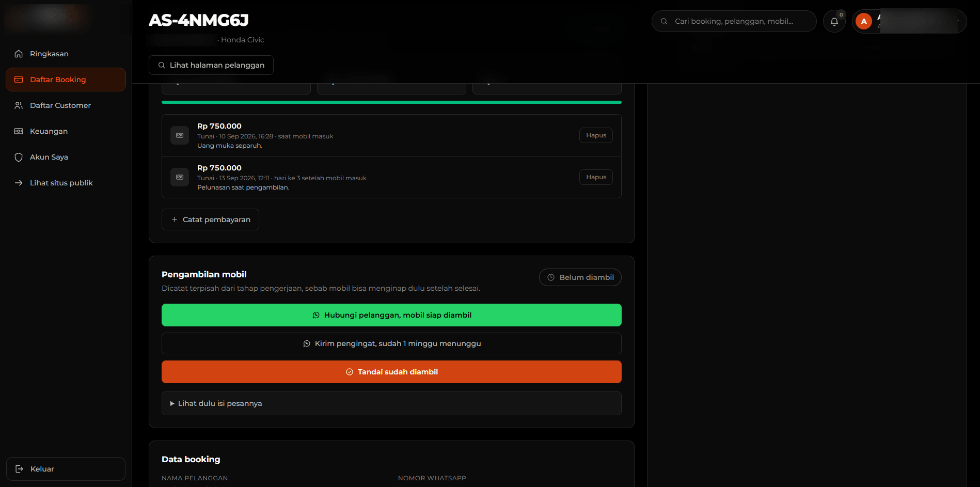Click the orange A user avatar
The image size is (980, 487).
pos(864,21)
